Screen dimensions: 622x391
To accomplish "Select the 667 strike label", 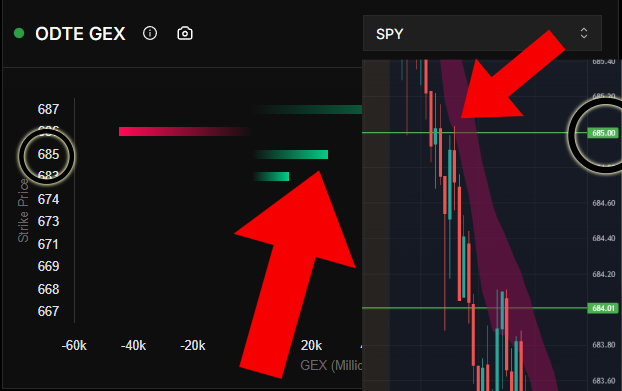I will click(48, 311).
